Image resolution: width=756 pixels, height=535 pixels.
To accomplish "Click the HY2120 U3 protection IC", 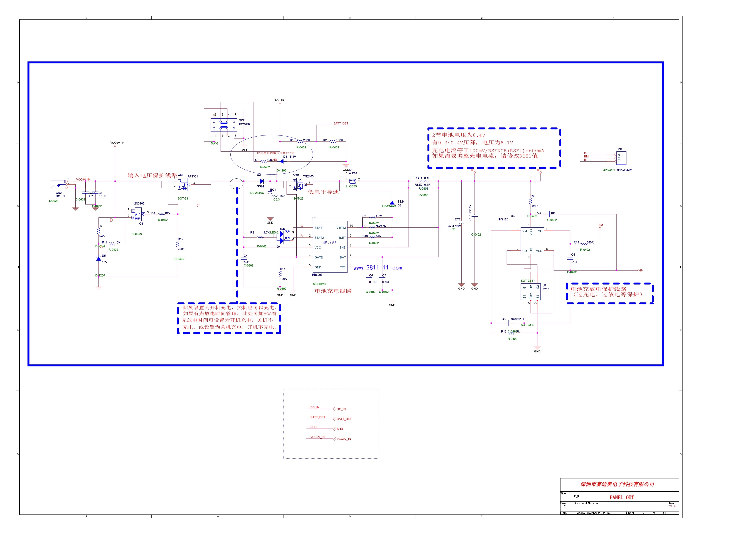I will pyautogui.click(x=532, y=241).
